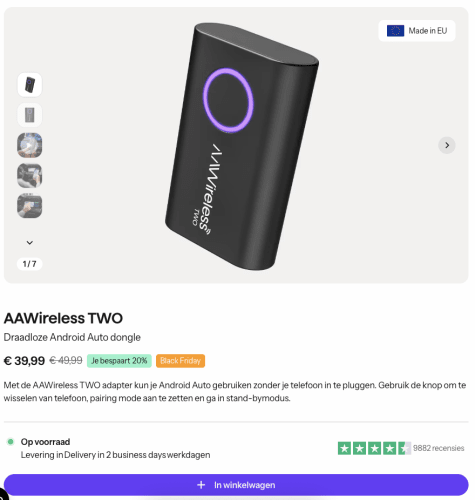Go to the next product image with the right arrow

[x=447, y=145]
